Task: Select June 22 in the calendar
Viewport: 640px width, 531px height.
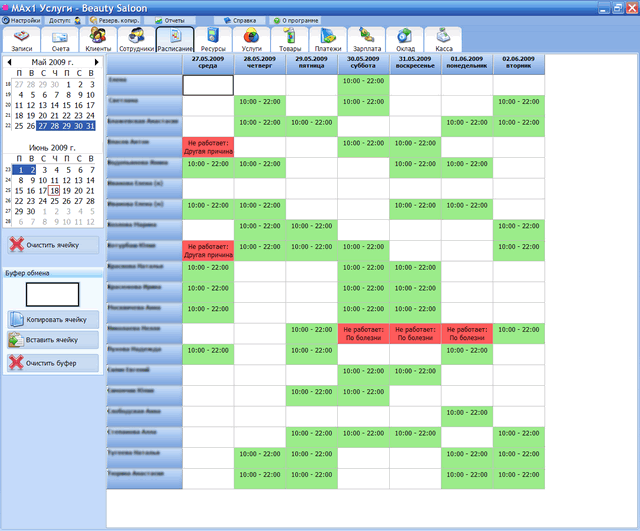Action: pos(19,201)
